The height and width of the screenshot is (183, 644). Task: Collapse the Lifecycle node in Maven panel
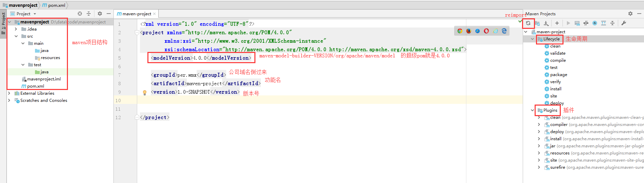click(532, 39)
